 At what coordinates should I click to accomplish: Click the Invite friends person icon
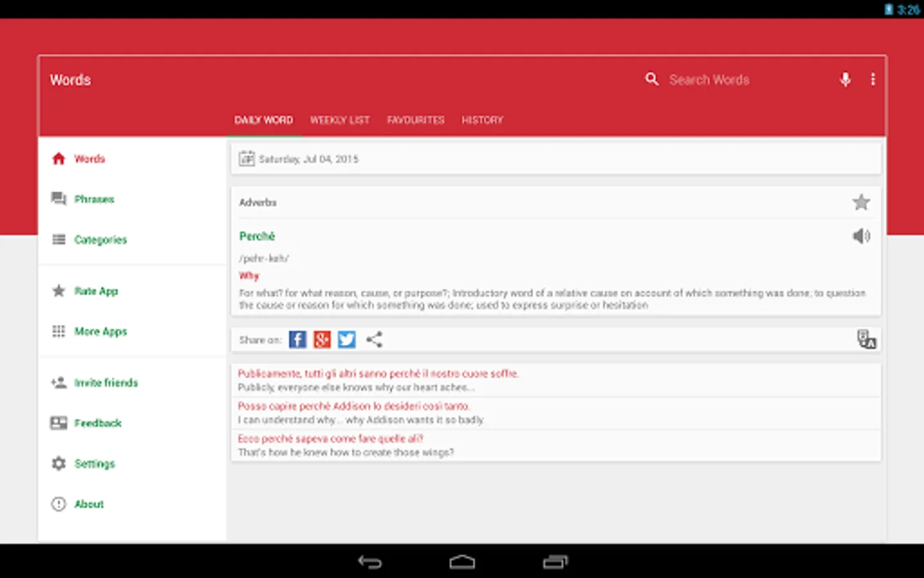coord(58,383)
